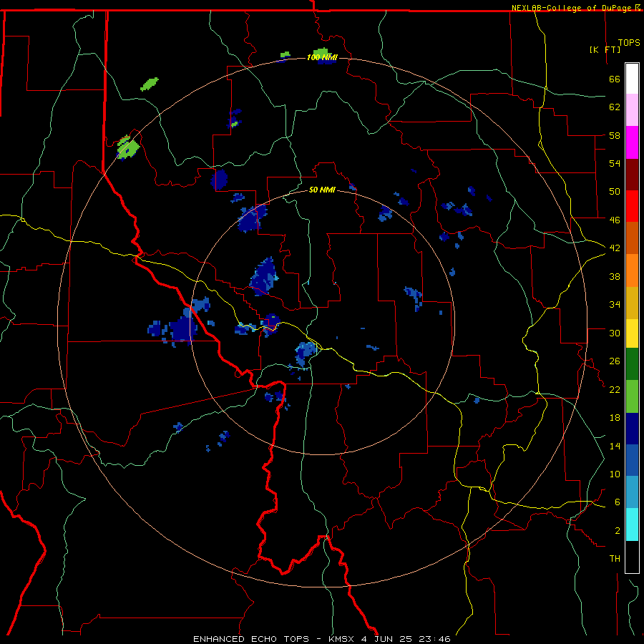Select the medium blue legend swatch
Image resolution: width=644 pixels, height=644 pixels.
[632, 460]
